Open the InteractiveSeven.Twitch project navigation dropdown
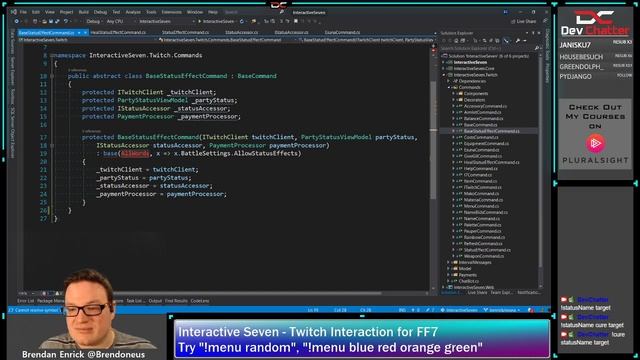Viewport: 640px width, 360px height. (87, 40)
